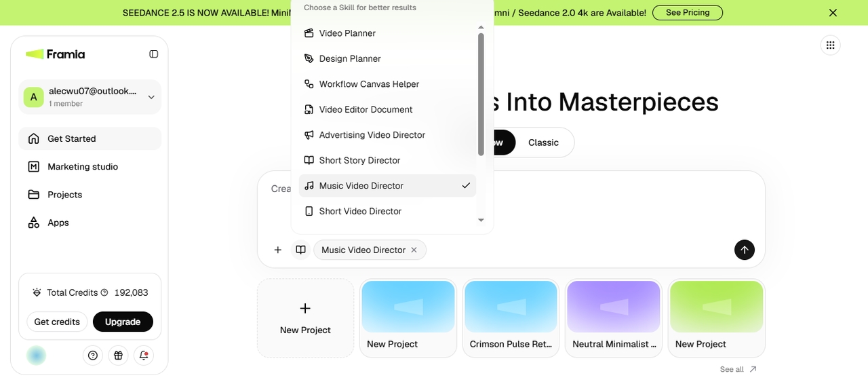Click the Upgrade button
This screenshot has height=384, width=868.
pyautogui.click(x=123, y=322)
